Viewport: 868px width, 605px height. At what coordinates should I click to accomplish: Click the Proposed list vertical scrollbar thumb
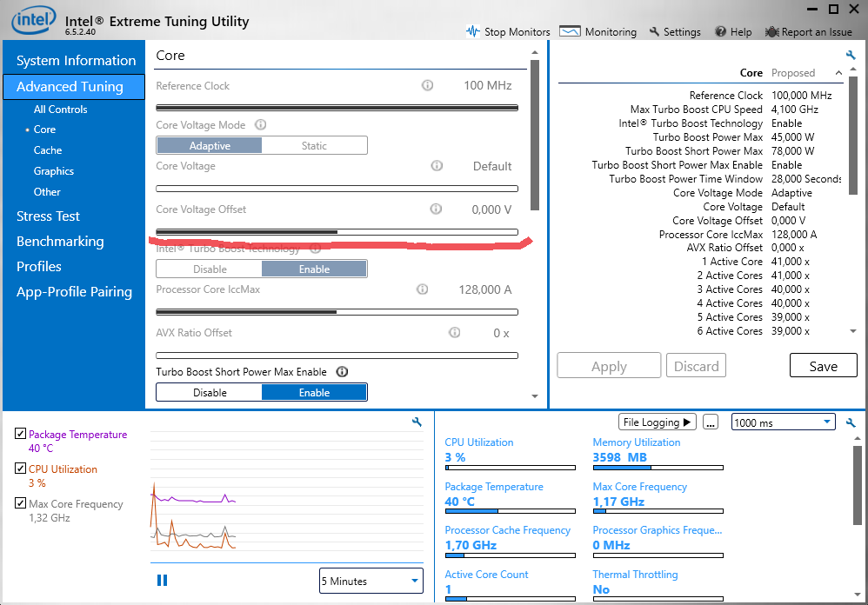coord(853,135)
